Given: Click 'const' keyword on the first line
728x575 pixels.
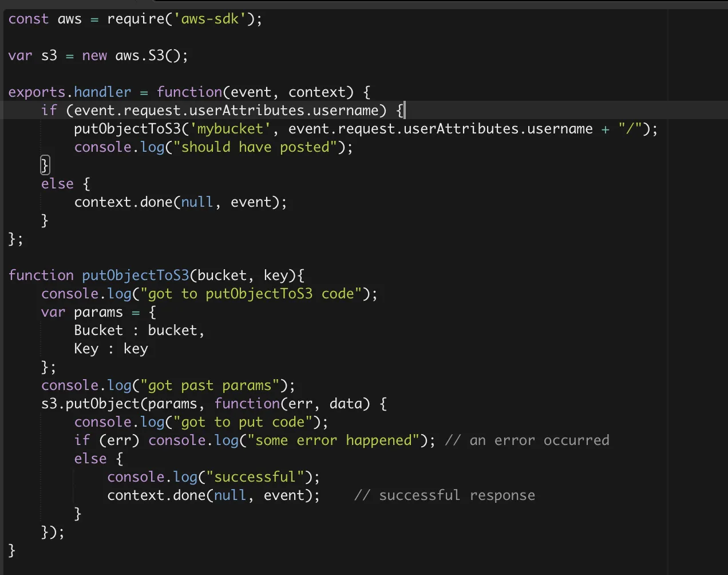Looking at the screenshot, I should coord(29,19).
